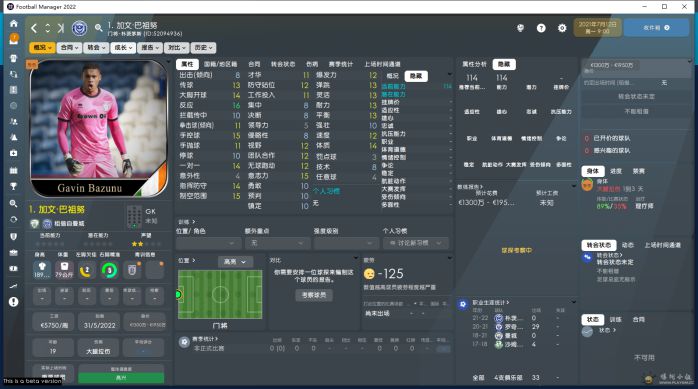Open the trophy icon in left sidebar

[14, 186]
